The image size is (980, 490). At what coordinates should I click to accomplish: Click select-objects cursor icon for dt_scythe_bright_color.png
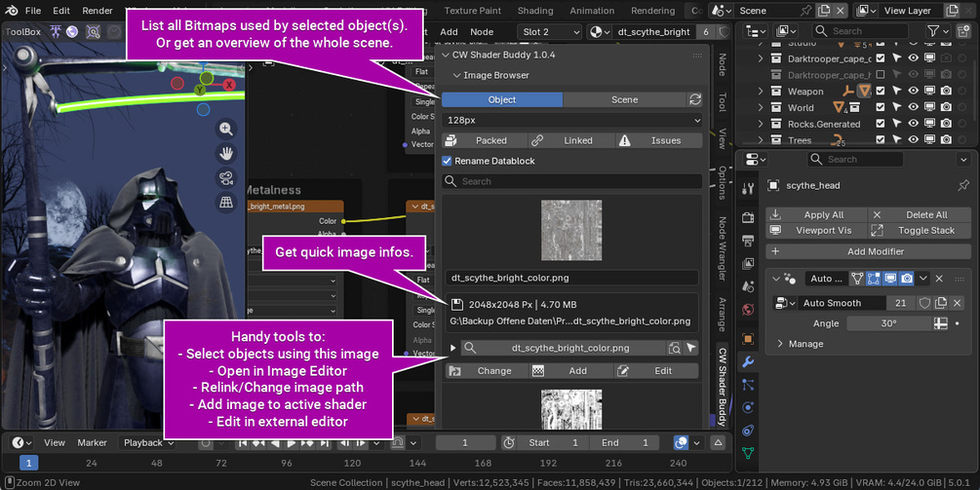690,349
